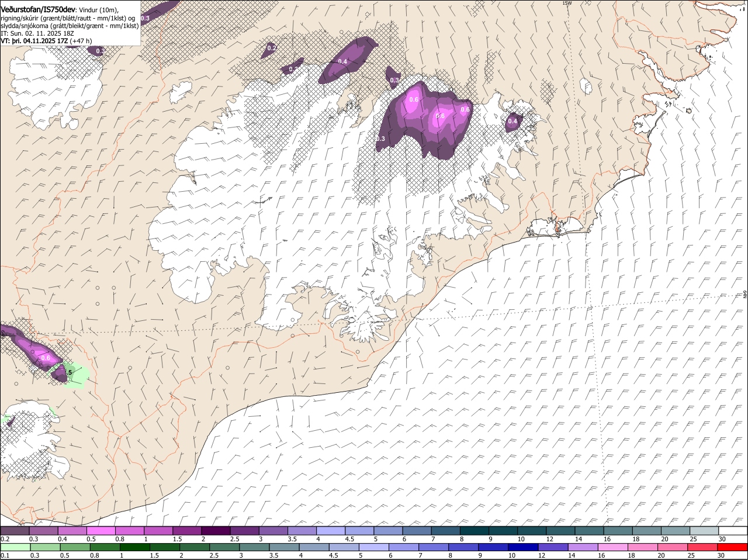
Task: Click the darkest green bottom-row swatch between 1 and 1.5
Action: pos(135,548)
